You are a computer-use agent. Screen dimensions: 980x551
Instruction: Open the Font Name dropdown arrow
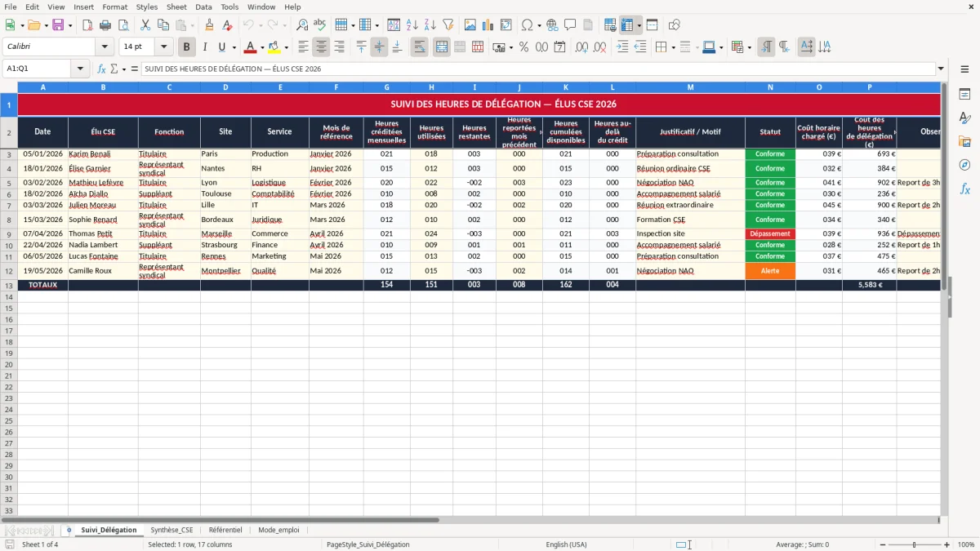tap(104, 47)
